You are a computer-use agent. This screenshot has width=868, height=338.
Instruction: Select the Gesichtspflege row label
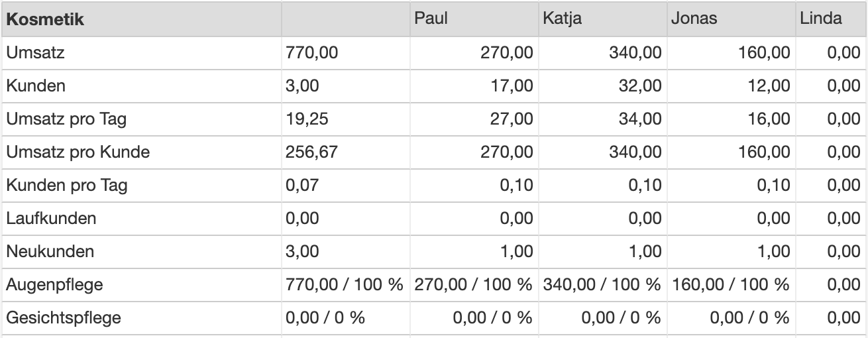[64, 318]
